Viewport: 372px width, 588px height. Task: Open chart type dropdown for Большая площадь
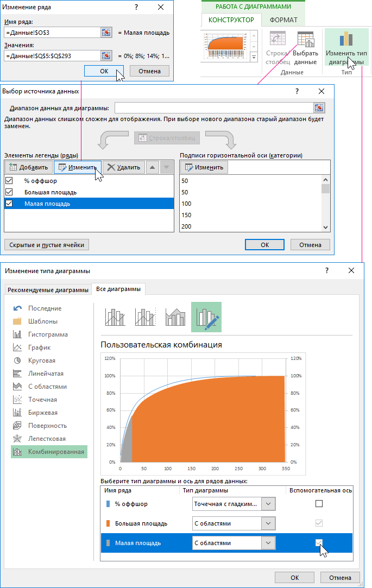coord(268,523)
